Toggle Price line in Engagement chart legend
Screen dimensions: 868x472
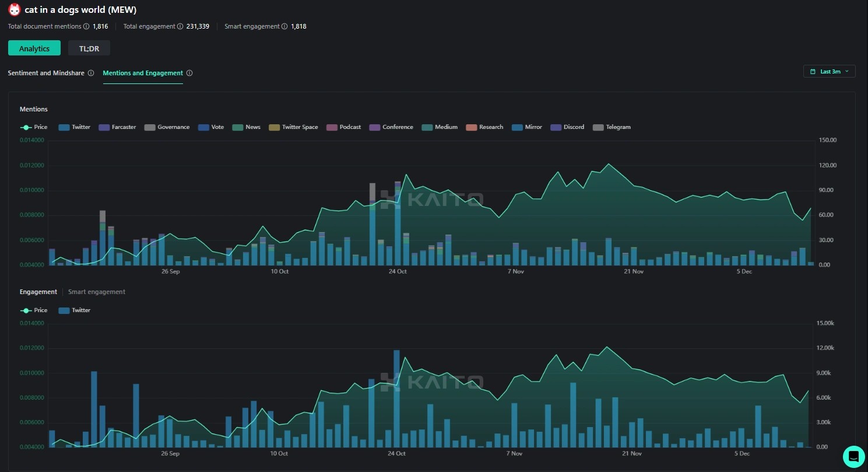click(x=34, y=310)
